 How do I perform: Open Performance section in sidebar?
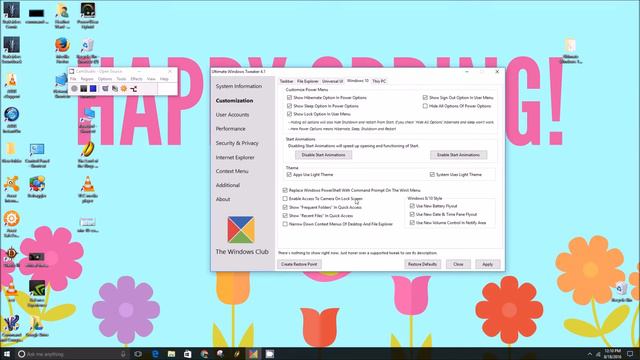(x=231, y=129)
